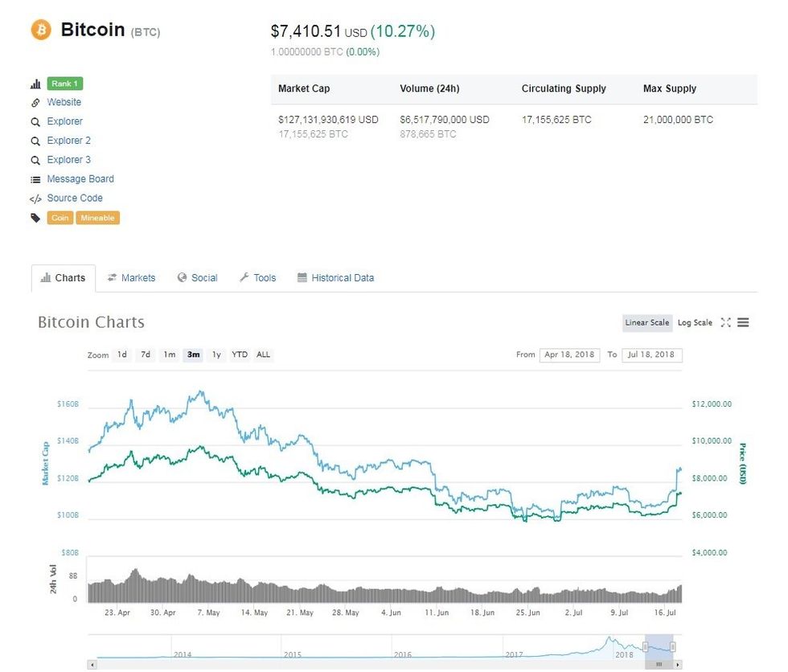788x672 pixels.
Task: Select the ALL zoom preset
Action: [262, 354]
